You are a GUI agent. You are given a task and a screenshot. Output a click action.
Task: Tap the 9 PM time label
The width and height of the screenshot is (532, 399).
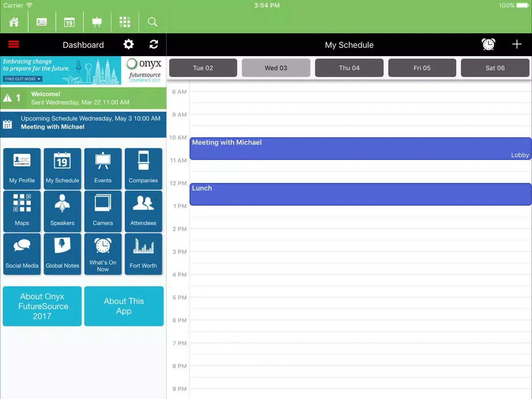tap(179, 389)
